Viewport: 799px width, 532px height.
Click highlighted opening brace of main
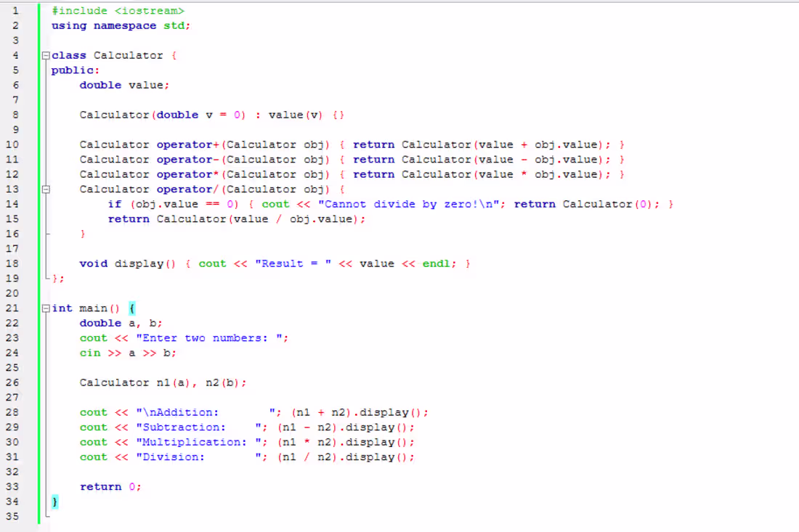(x=132, y=308)
